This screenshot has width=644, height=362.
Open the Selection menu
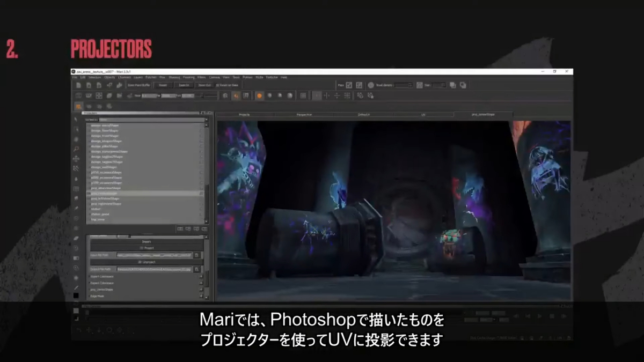click(94, 77)
